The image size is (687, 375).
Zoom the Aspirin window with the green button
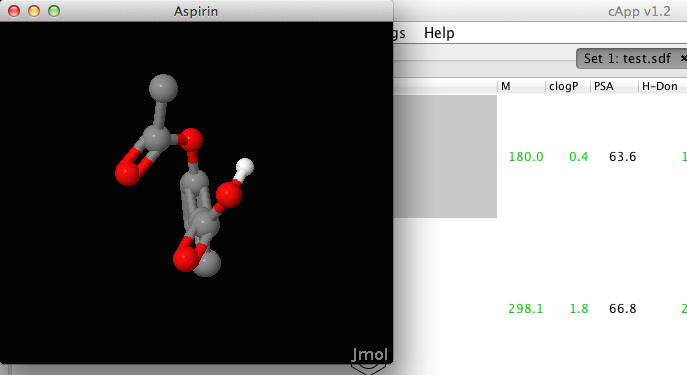click(x=54, y=11)
